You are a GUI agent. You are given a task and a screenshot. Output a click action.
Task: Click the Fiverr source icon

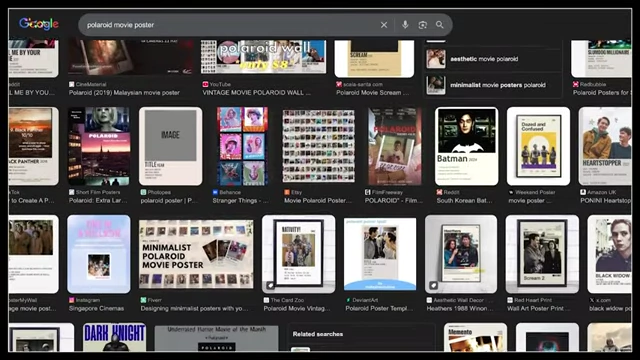[x=143, y=300]
